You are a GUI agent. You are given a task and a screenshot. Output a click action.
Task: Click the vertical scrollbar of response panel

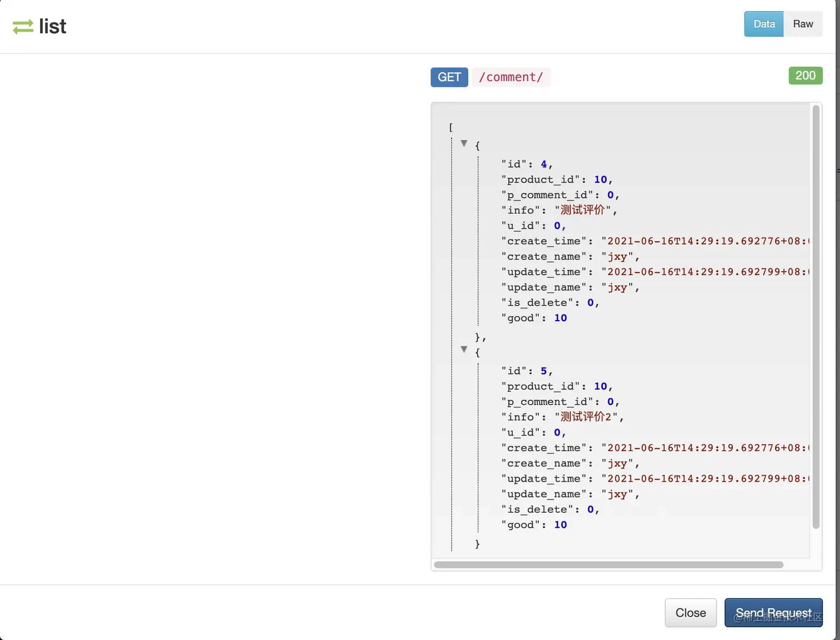click(816, 317)
